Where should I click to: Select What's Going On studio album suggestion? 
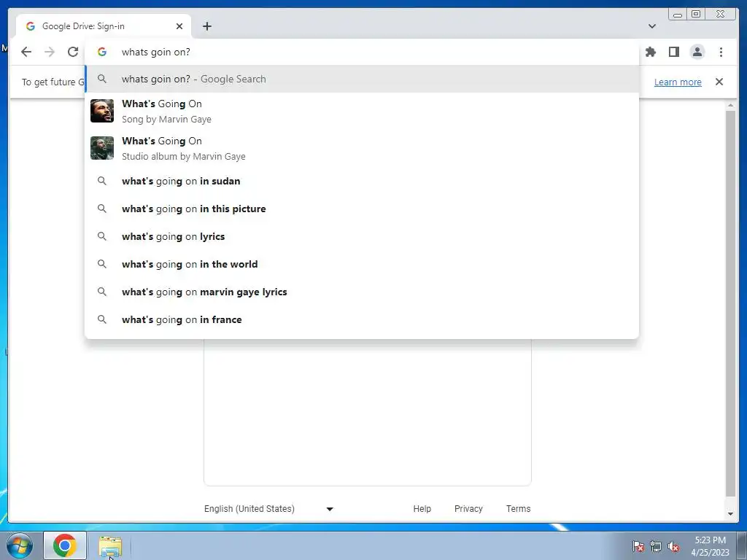[362, 148]
